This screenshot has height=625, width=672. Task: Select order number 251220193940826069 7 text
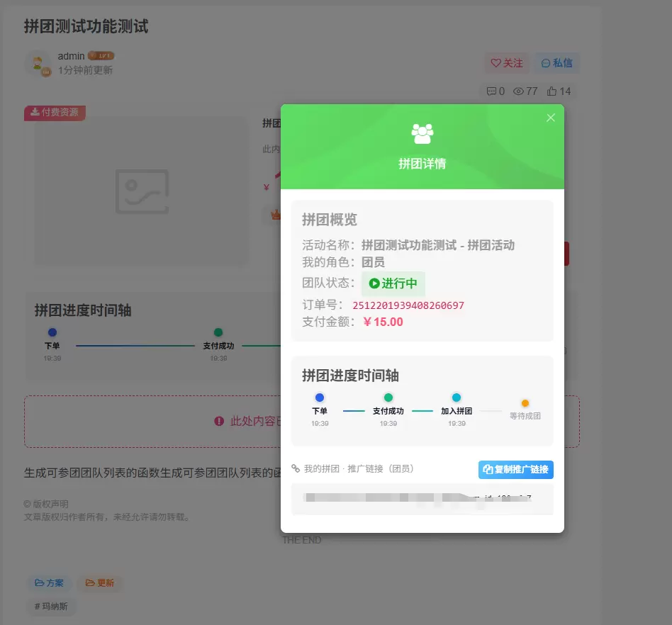click(x=408, y=305)
